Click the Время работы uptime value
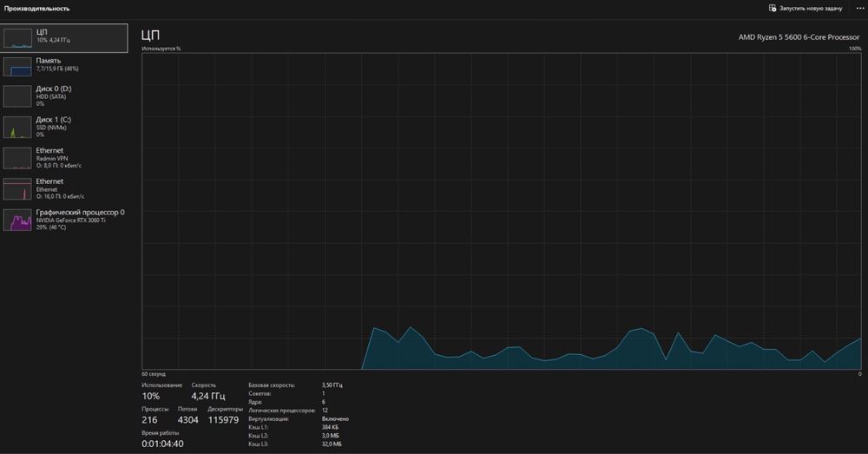 [x=162, y=444]
